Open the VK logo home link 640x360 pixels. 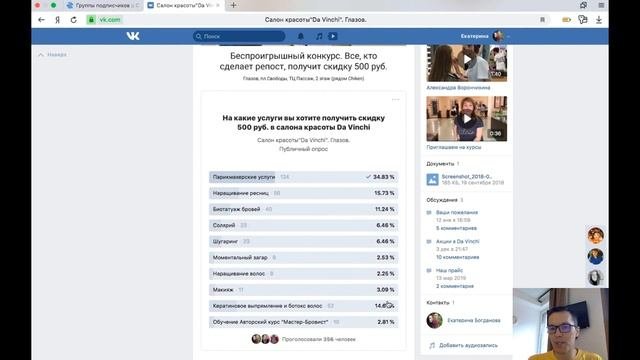(133, 36)
